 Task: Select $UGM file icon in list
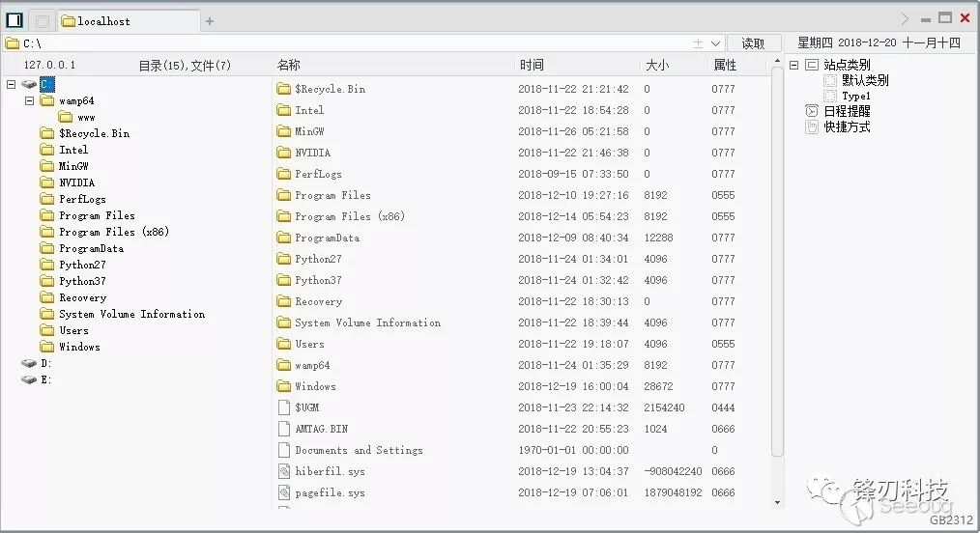point(284,407)
